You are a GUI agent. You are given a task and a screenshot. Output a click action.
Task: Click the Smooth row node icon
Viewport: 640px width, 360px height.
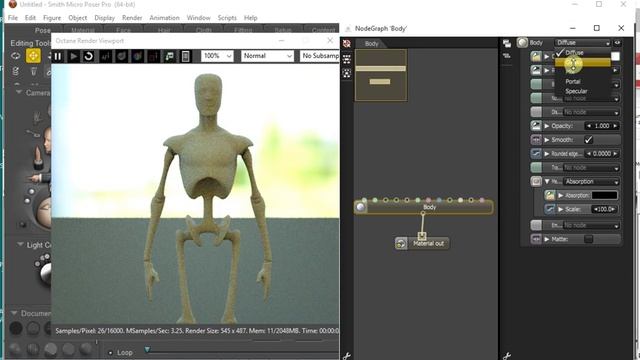point(536,140)
